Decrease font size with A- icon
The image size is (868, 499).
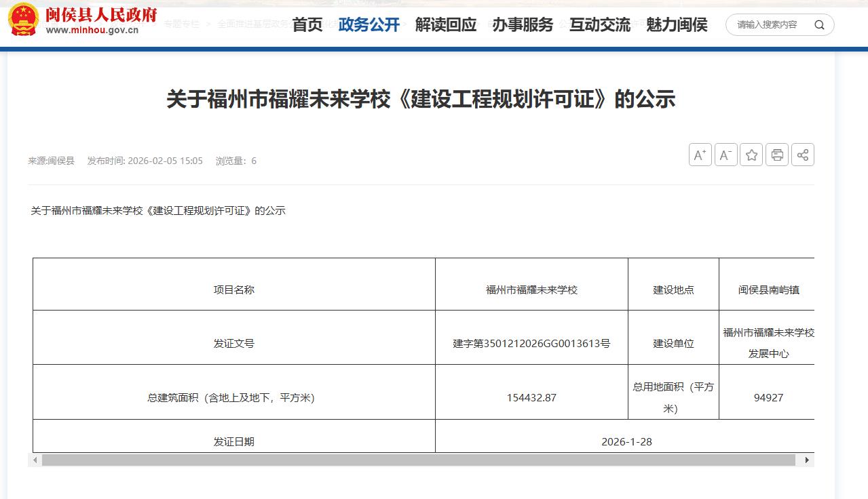point(725,155)
